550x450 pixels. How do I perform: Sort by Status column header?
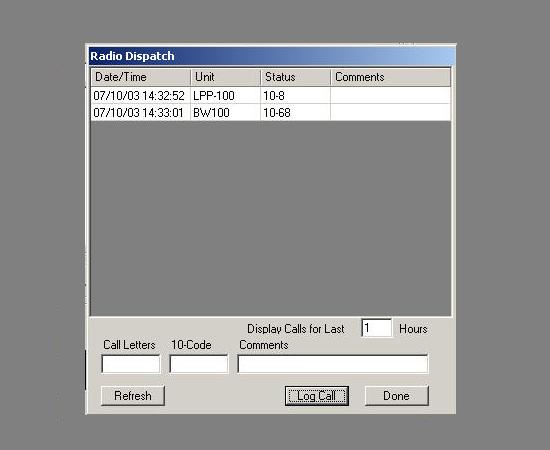296,77
